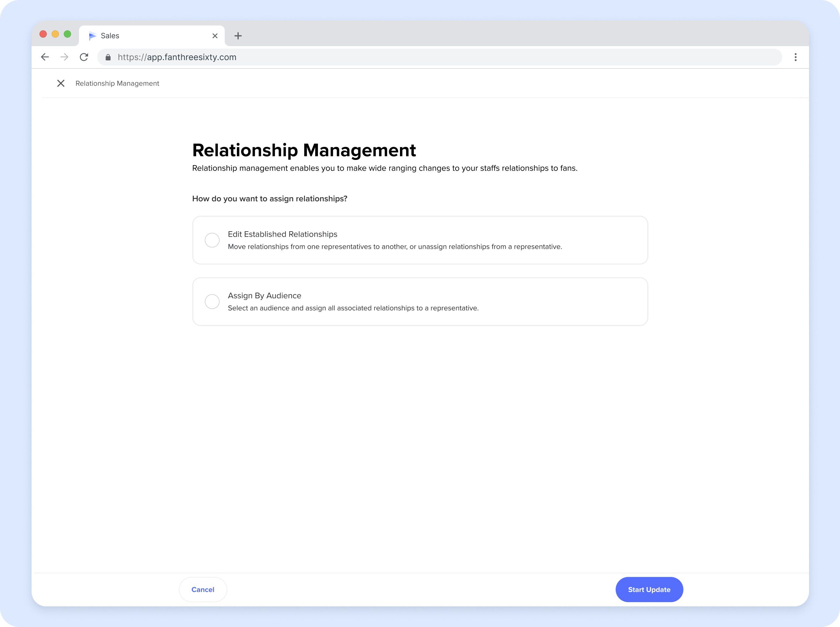
Task: Click the large Relationship Management heading
Action: pyautogui.click(x=304, y=150)
